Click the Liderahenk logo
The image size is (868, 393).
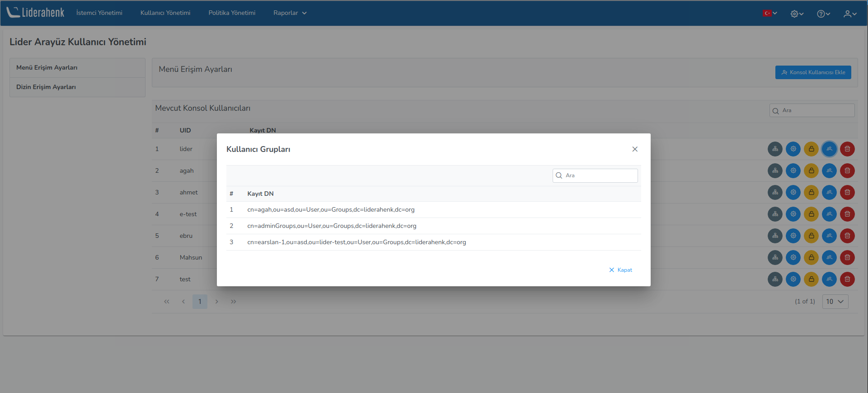coord(36,13)
